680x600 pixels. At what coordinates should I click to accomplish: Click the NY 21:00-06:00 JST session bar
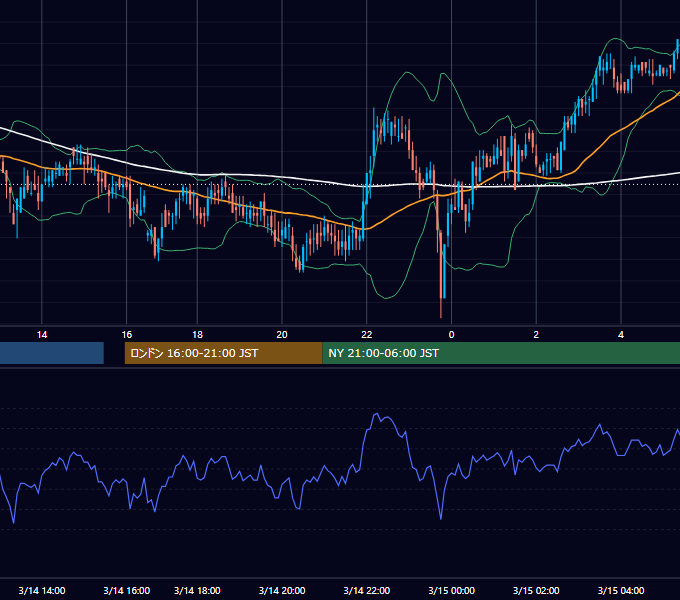pyautogui.click(x=501, y=353)
